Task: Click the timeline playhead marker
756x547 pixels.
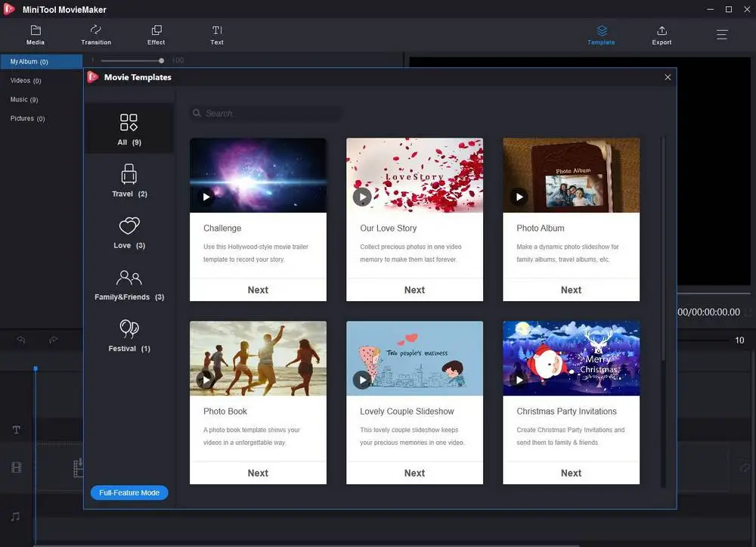Action: (x=36, y=368)
